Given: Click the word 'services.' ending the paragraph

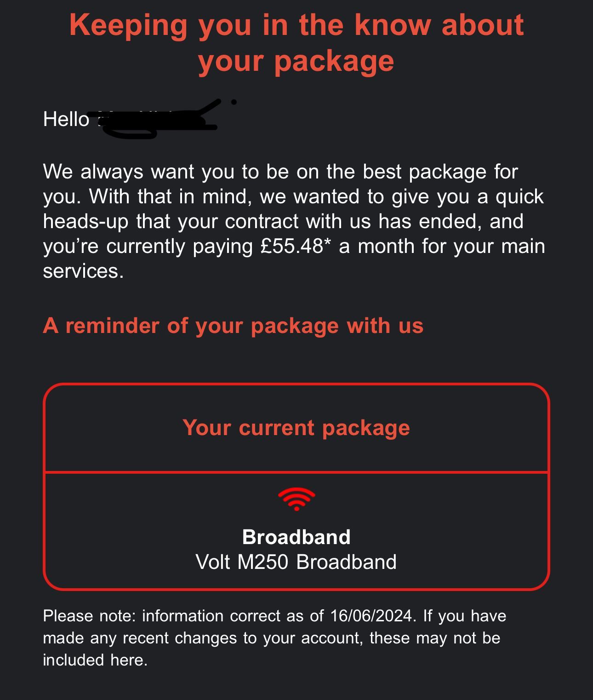Looking at the screenshot, I should 83,271.
